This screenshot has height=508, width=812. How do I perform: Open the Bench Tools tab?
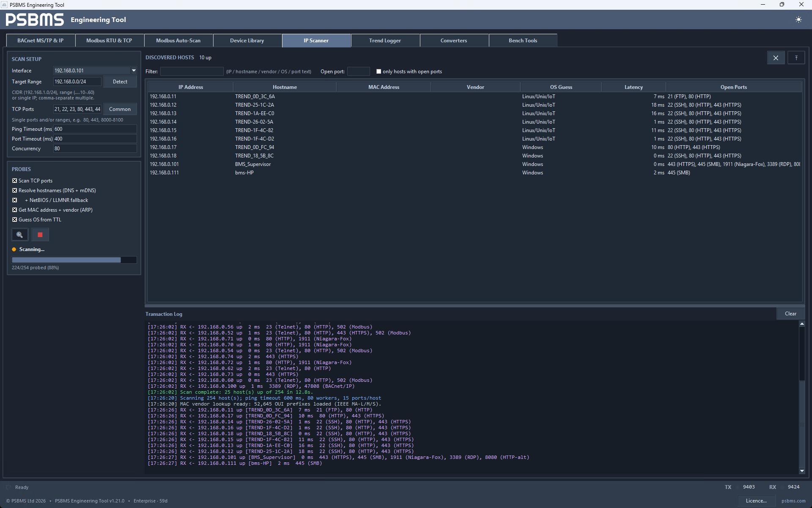pyautogui.click(x=523, y=41)
